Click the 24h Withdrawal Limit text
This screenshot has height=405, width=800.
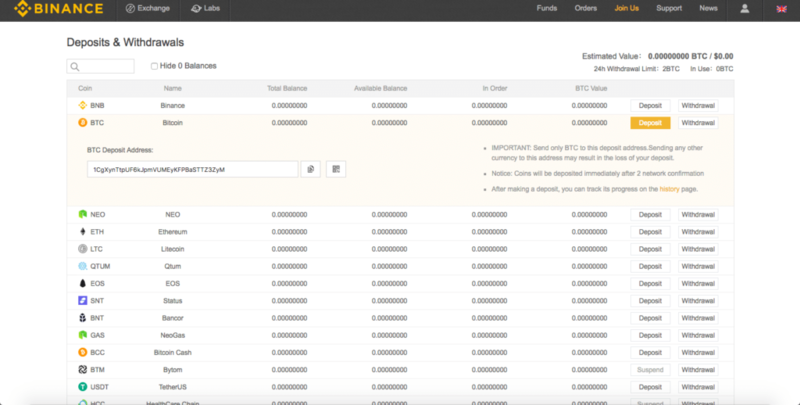[637, 69]
